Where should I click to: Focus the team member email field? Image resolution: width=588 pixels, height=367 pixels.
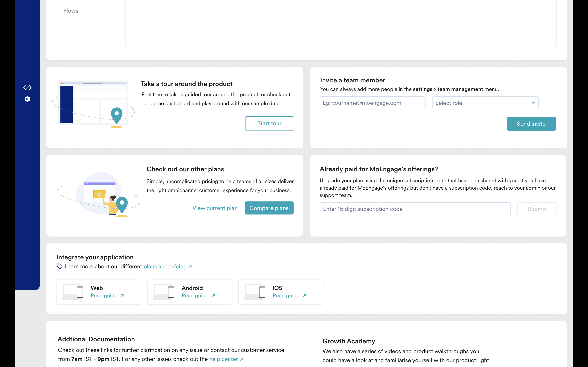coord(372,103)
